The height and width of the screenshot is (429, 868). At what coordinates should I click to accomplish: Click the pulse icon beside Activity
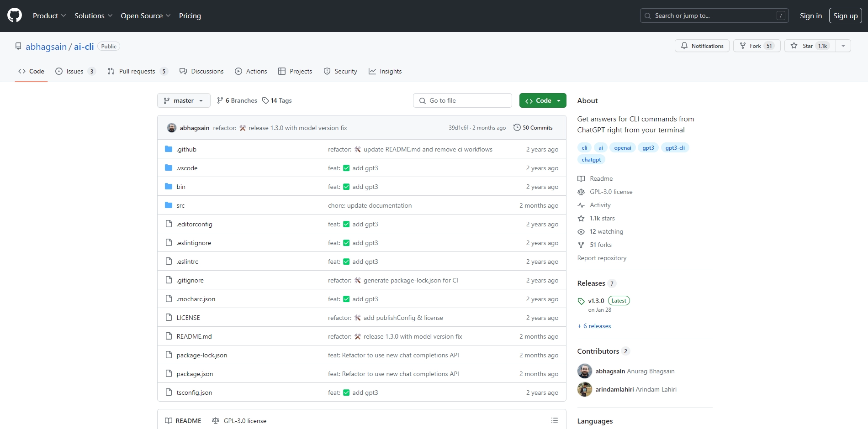click(x=581, y=205)
